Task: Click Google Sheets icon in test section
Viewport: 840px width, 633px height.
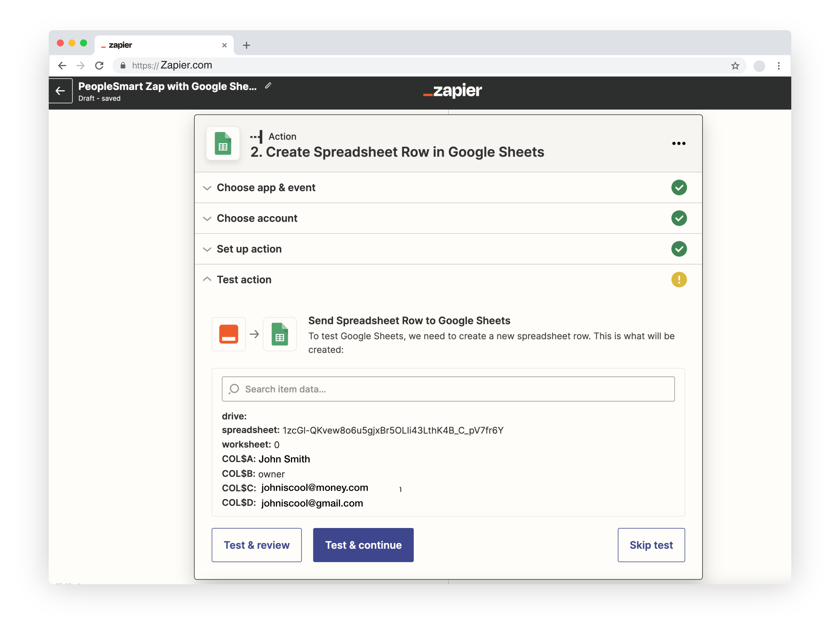Action: (x=280, y=334)
